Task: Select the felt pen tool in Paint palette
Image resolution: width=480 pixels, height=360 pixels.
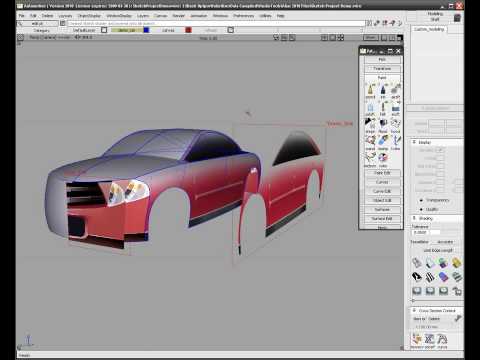Action: pos(383,109)
